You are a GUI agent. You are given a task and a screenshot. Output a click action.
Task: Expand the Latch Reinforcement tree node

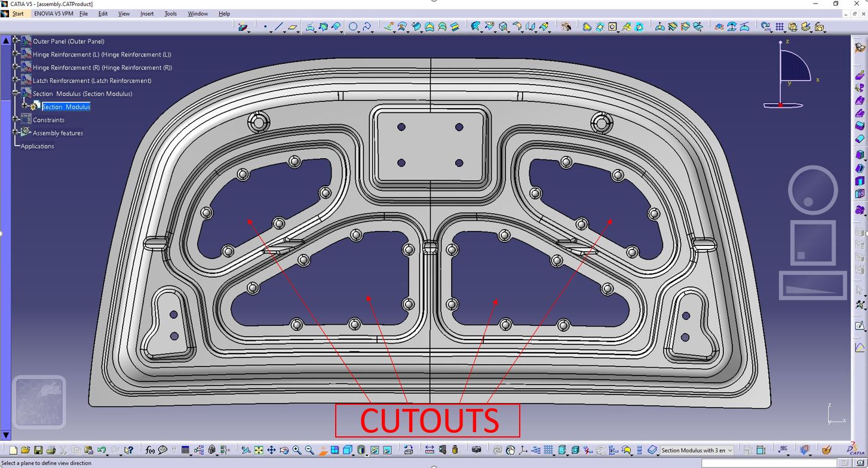[x=16, y=81]
